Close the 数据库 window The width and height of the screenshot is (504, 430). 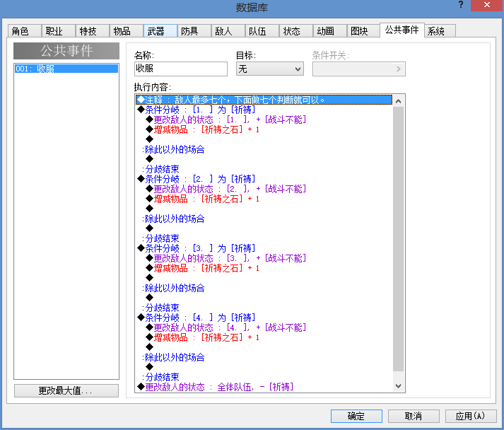487,5
